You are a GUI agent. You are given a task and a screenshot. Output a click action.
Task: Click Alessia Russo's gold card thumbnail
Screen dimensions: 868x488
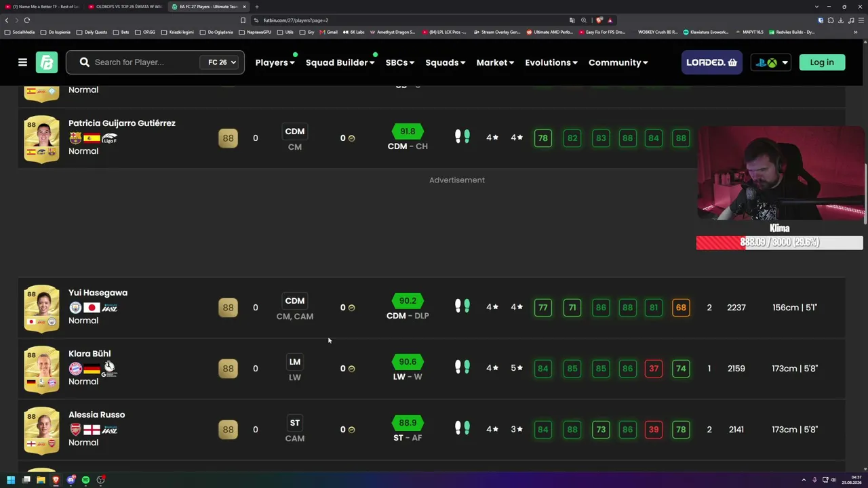pyautogui.click(x=42, y=430)
